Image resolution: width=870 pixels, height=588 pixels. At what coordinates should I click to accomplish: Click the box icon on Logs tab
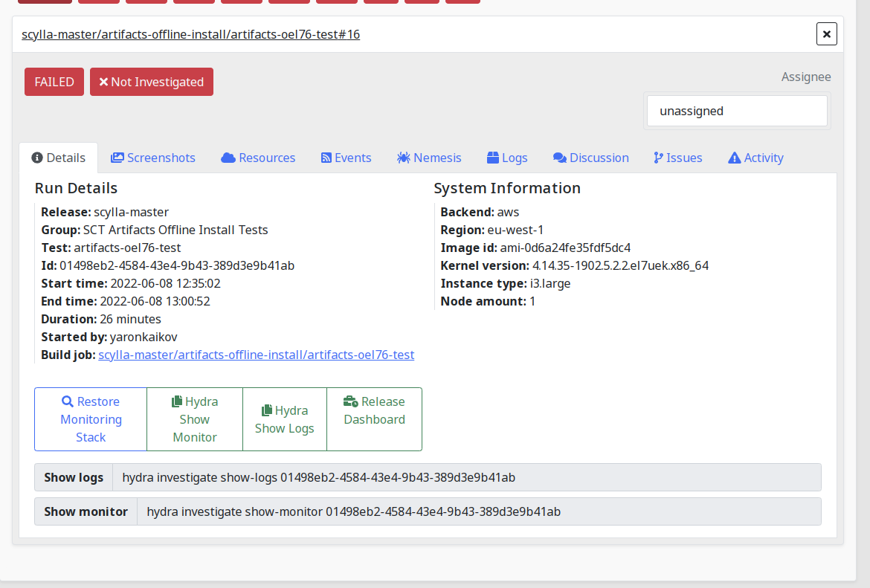[493, 158]
